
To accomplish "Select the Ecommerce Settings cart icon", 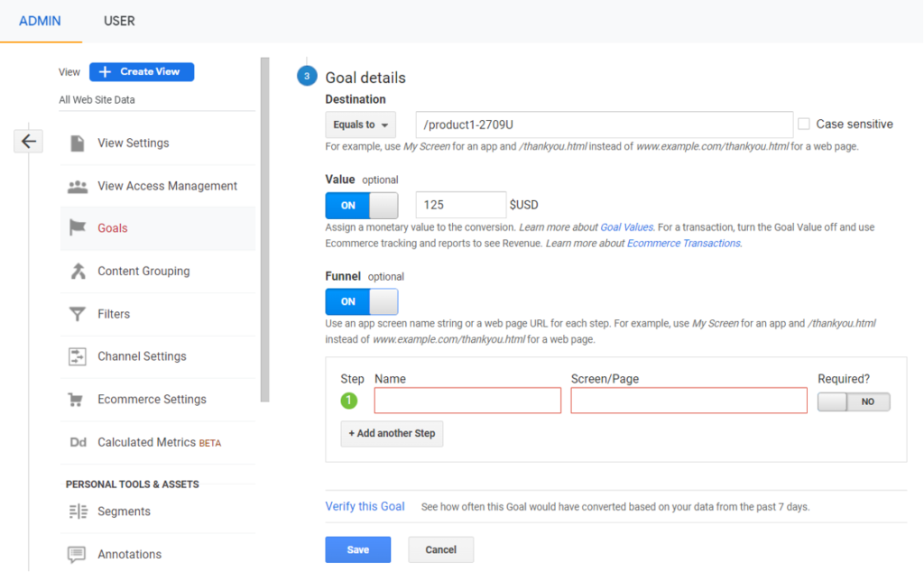I will pos(78,400).
